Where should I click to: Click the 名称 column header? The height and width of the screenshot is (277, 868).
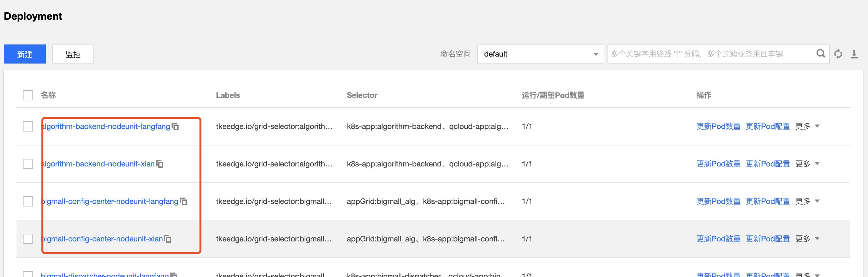tap(48, 95)
